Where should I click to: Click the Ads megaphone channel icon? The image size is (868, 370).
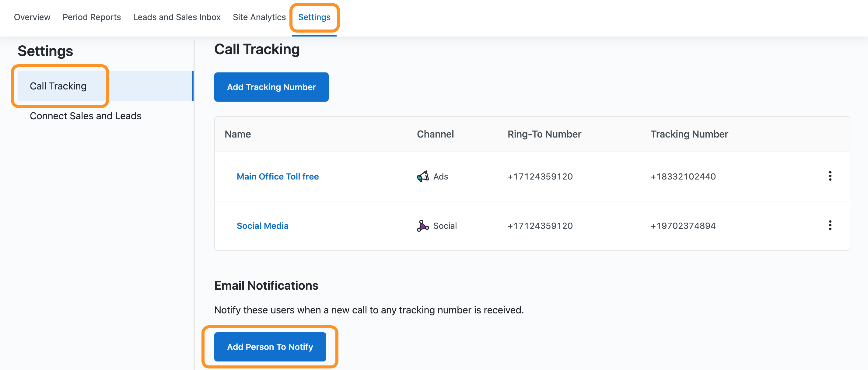tap(422, 176)
